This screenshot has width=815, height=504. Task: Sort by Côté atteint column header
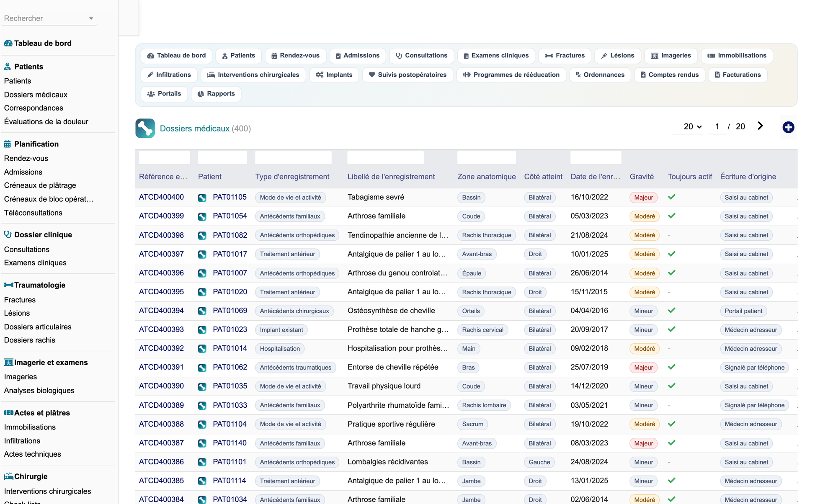[543, 177]
